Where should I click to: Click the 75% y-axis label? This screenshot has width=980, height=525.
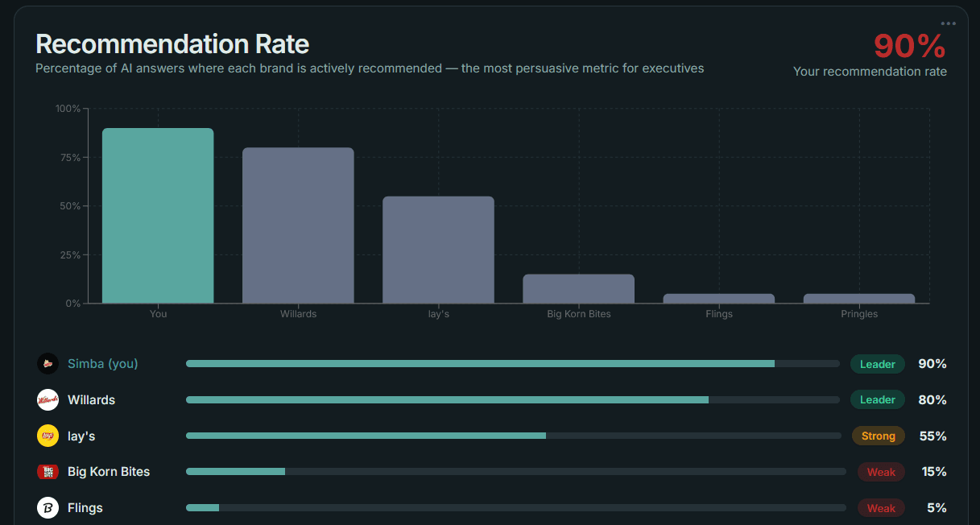click(x=70, y=158)
